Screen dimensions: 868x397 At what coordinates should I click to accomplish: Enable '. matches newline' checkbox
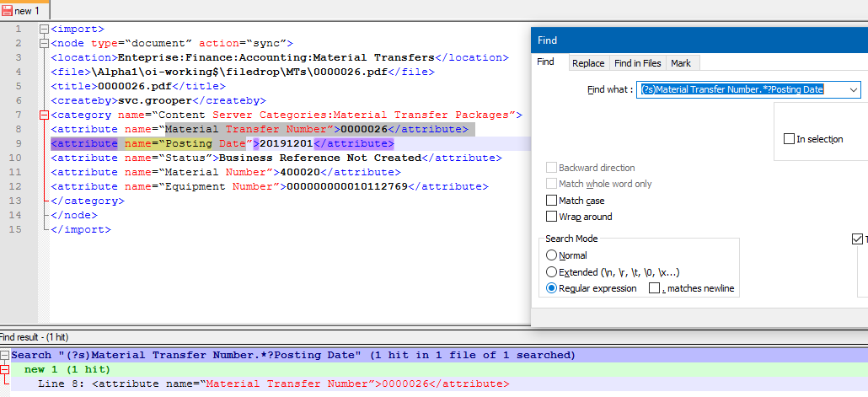coord(654,288)
